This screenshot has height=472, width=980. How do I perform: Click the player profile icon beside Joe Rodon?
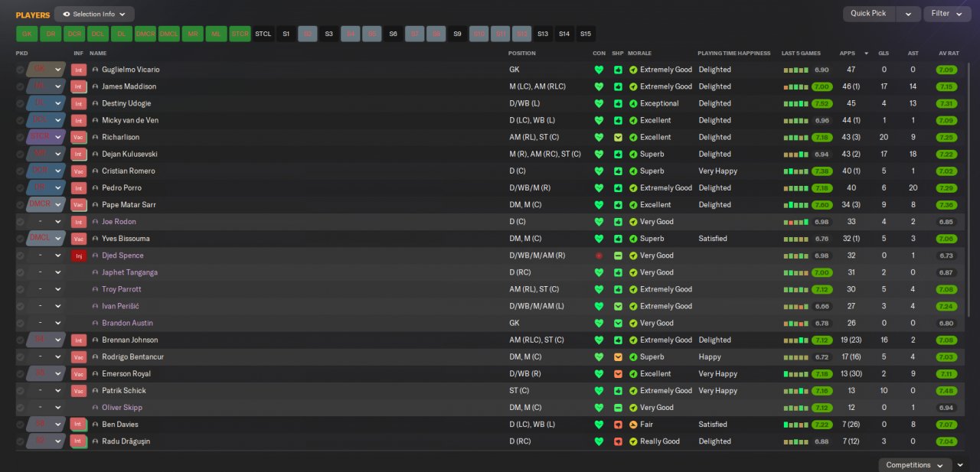95,222
